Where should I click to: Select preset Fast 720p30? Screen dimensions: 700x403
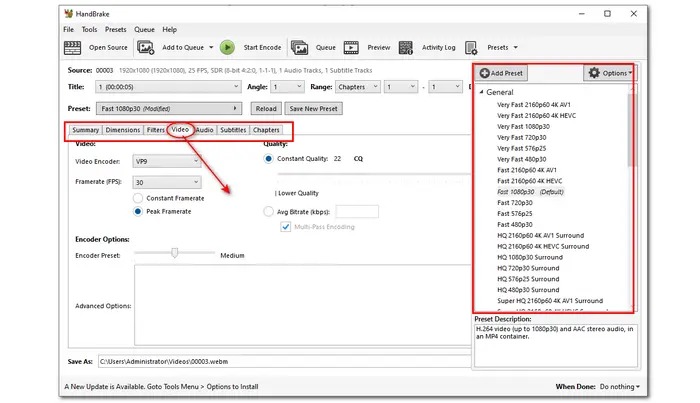(x=515, y=203)
